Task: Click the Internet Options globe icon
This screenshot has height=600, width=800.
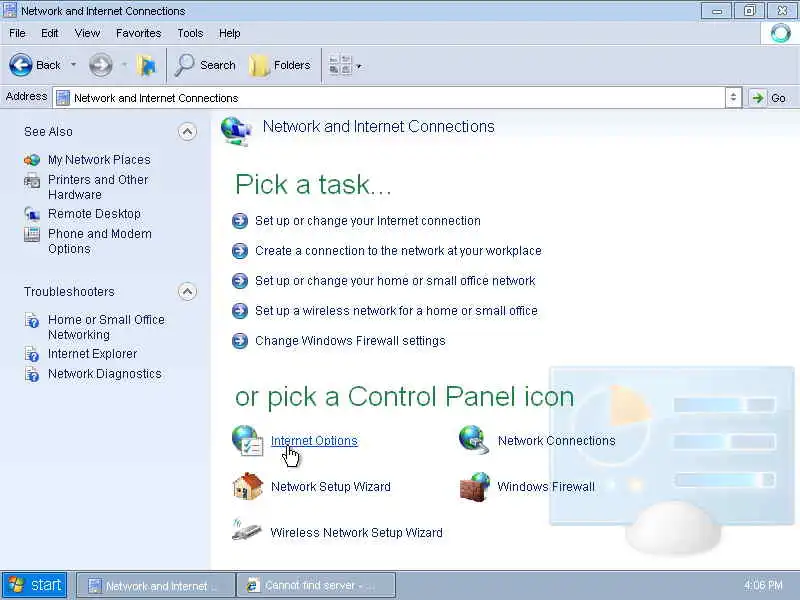Action: pyautogui.click(x=247, y=440)
